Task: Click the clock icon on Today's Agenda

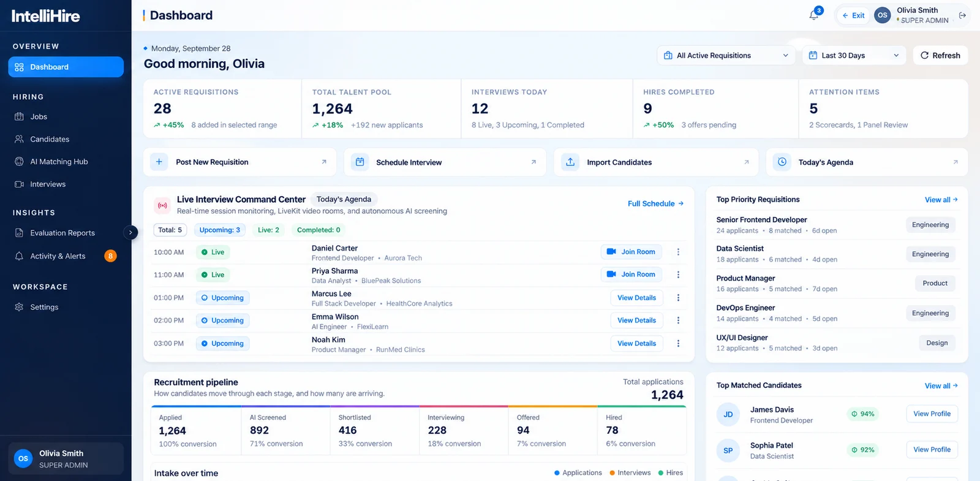Action: (x=782, y=162)
